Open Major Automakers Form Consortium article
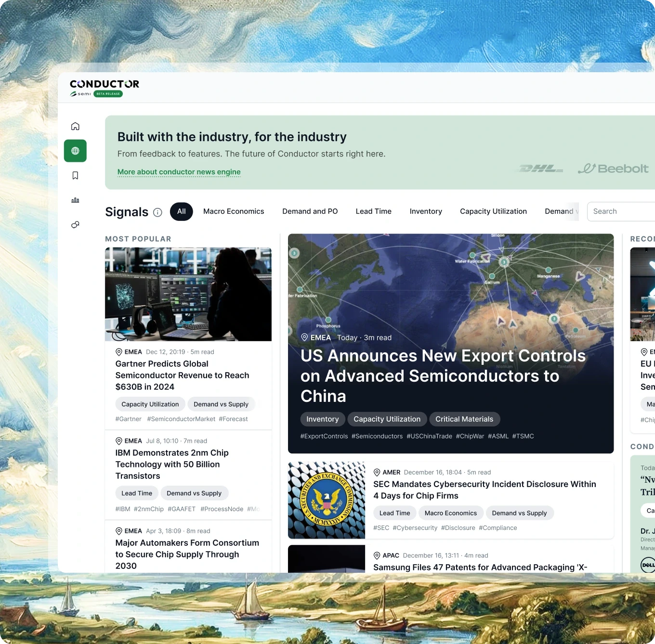 [187, 554]
